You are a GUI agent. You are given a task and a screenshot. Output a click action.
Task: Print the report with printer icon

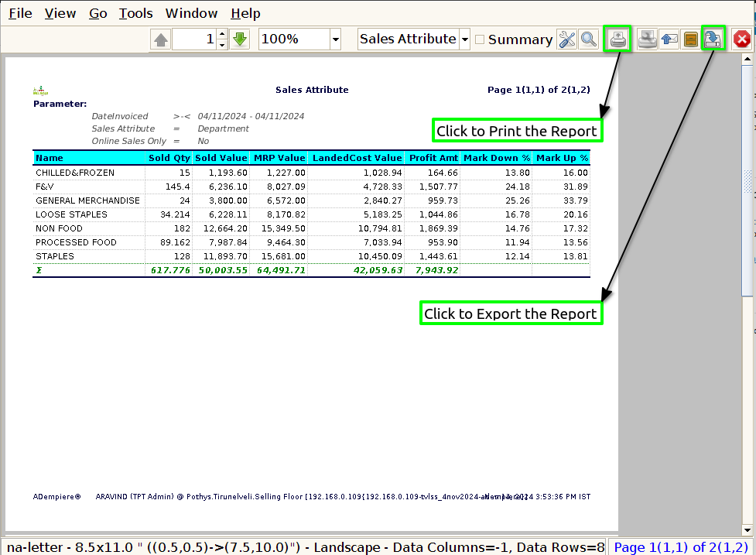pyautogui.click(x=618, y=39)
